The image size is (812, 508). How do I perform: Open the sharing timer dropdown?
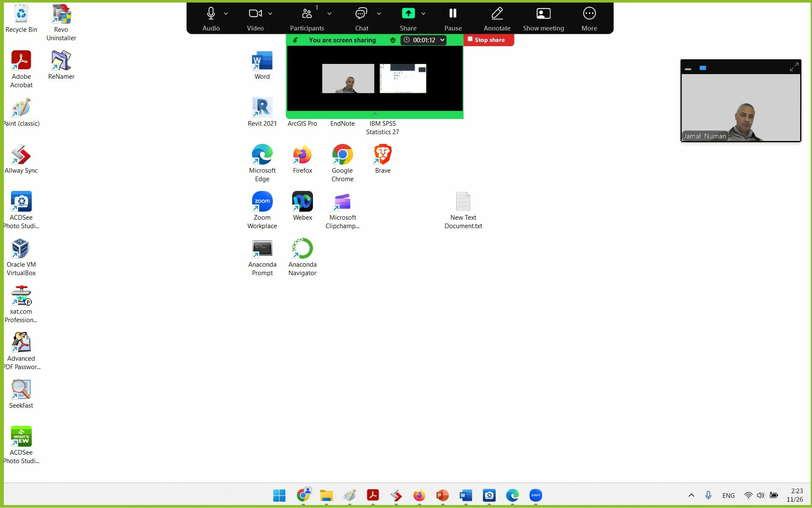pyautogui.click(x=442, y=40)
